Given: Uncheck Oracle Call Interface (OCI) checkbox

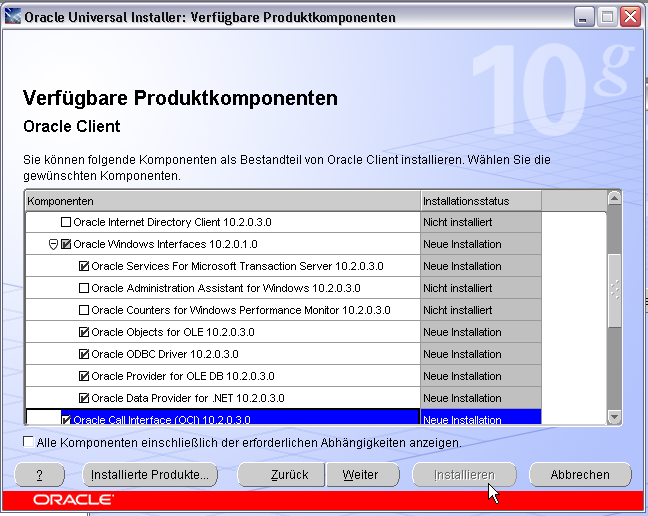Looking at the screenshot, I should point(66,420).
